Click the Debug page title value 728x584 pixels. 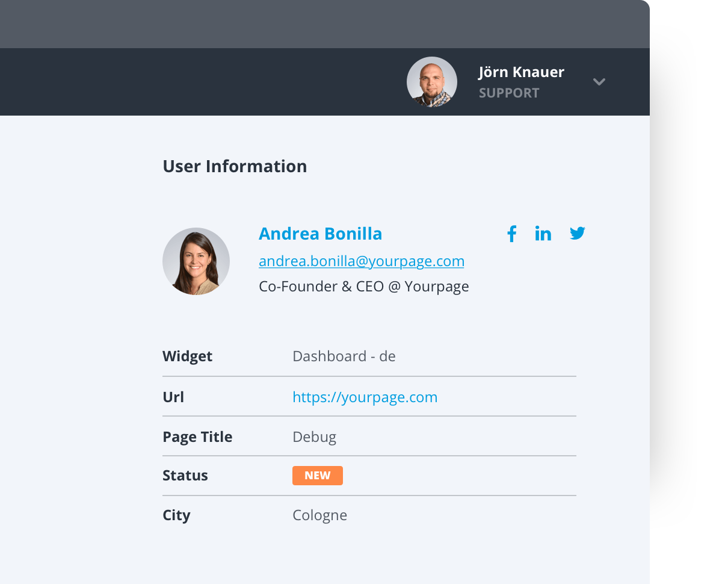coord(315,437)
